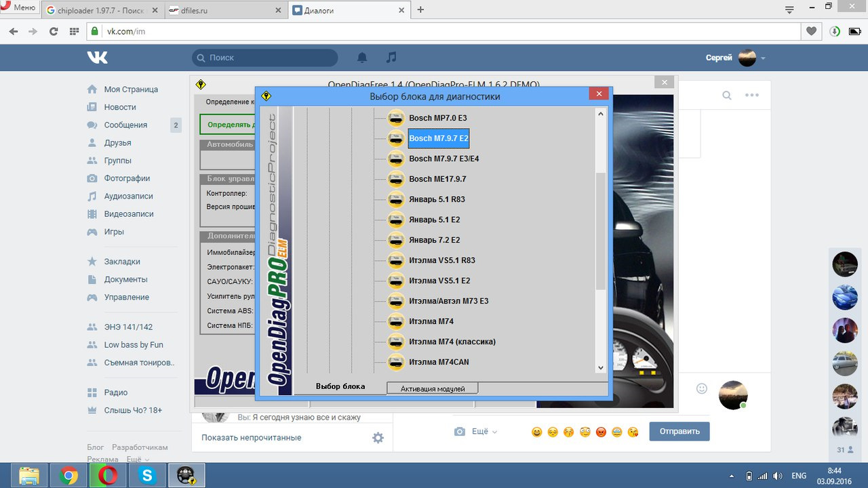
Task: Expand Сергей profile dropdown menu
Action: pyautogui.click(x=736, y=58)
